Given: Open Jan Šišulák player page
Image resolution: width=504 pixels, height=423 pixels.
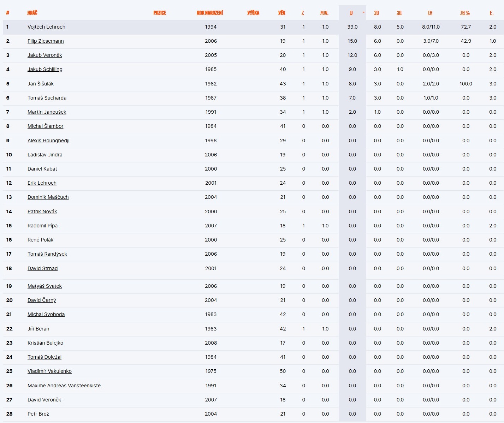Looking at the screenshot, I should [41, 84].
